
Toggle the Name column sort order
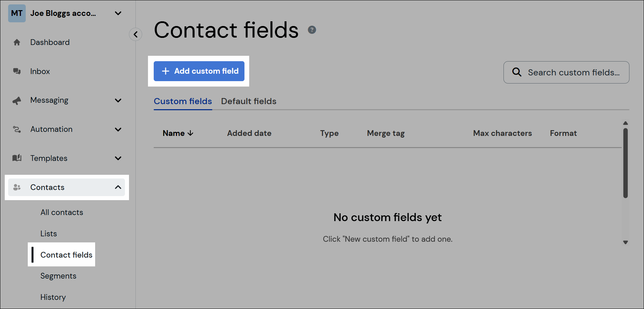point(191,133)
